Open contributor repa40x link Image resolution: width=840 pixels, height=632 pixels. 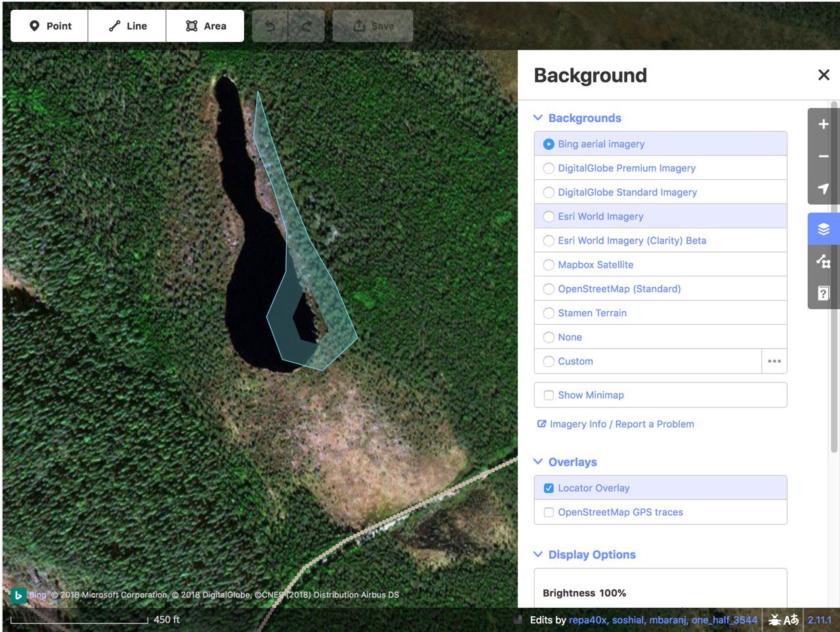(587, 620)
